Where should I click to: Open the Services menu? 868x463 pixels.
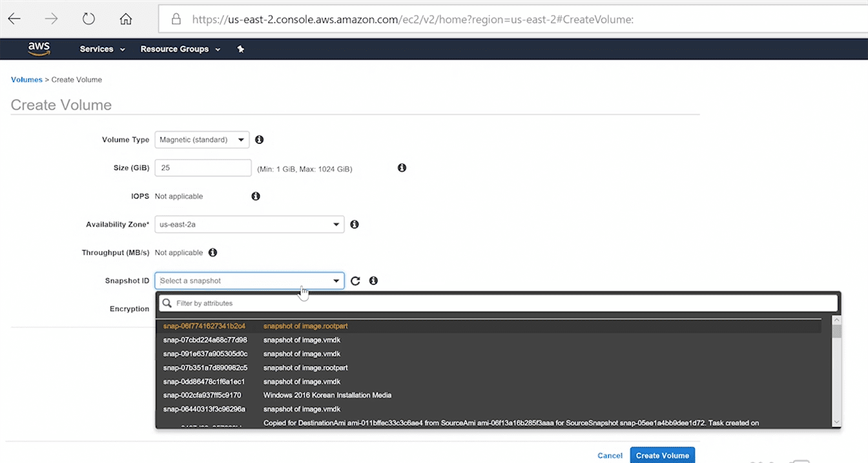(x=102, y=49)
